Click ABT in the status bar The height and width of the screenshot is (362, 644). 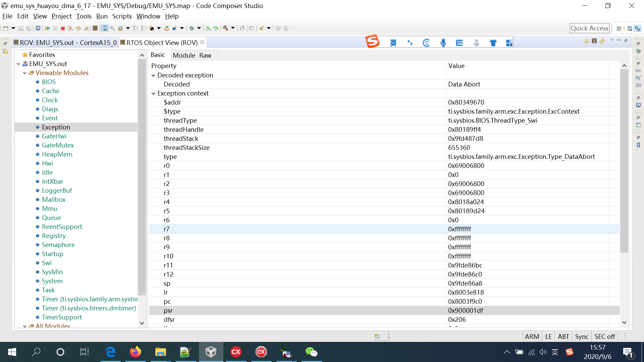click(563, 337)
